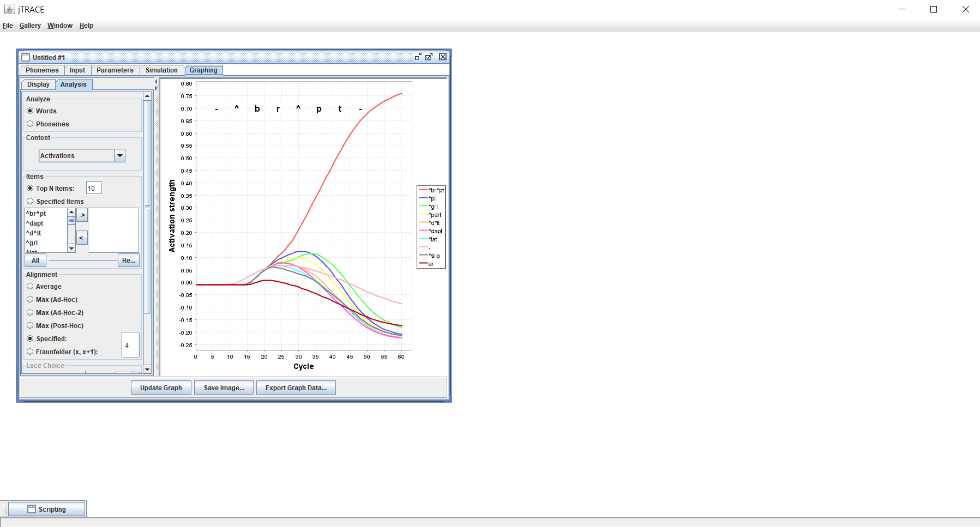Click the Re... reset items button
Screen dimensions: 980x527
point(129,261)
